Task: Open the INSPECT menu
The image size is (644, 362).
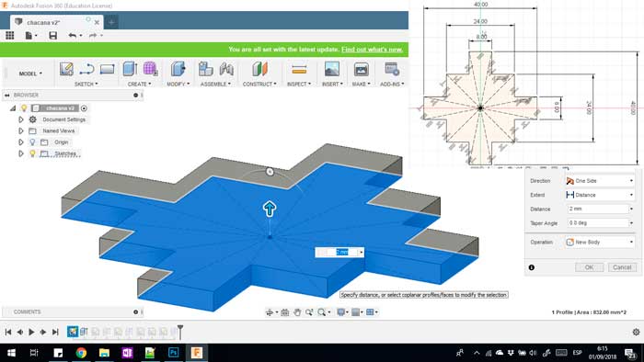Action: pos(299,84)
